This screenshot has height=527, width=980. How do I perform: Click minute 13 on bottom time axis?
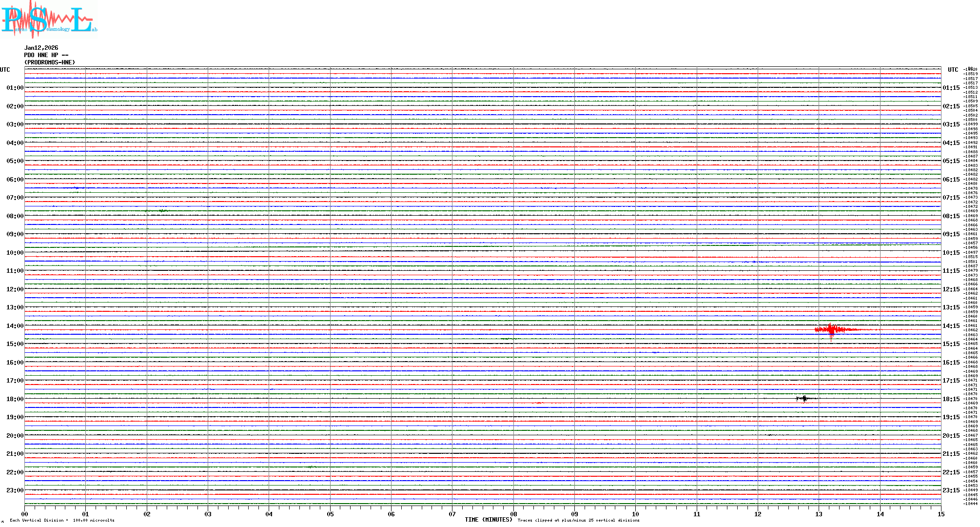(x=819, y=514)
